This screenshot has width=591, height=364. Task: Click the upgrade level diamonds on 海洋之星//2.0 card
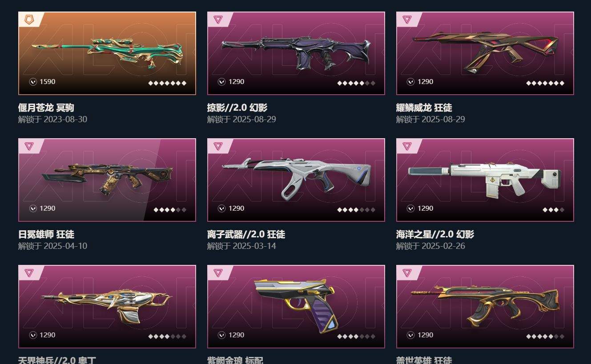point(554,210)
